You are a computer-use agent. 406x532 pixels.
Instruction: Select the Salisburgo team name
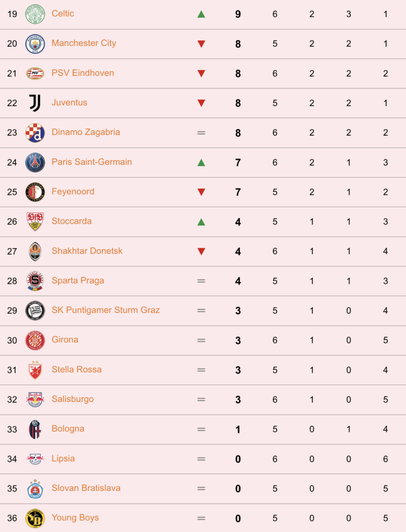coord(73,399)
